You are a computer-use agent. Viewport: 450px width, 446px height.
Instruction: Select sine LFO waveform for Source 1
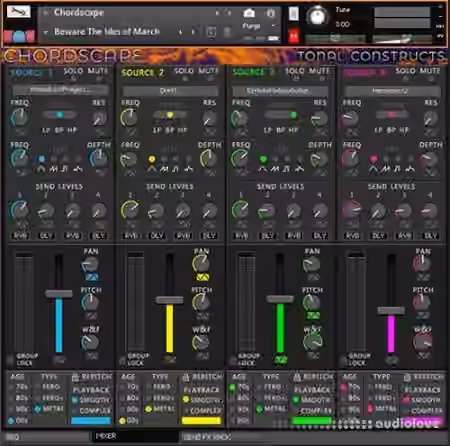tap(41, 169)
